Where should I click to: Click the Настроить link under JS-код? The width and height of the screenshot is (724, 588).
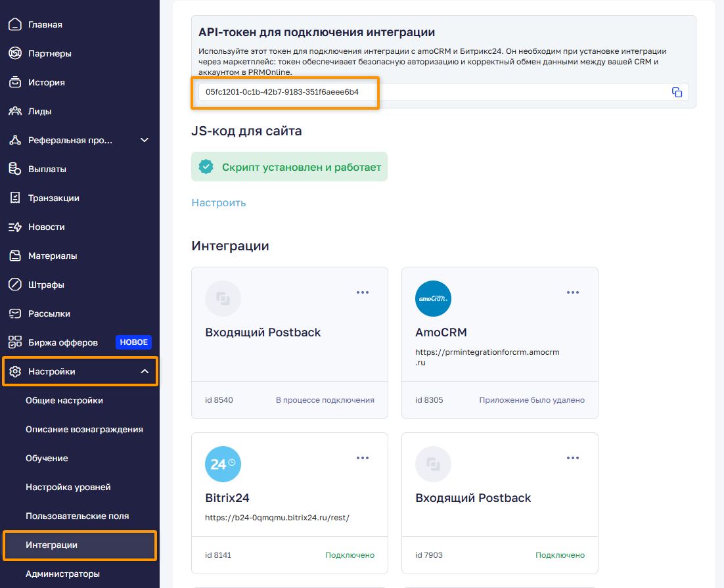[219, 203]
